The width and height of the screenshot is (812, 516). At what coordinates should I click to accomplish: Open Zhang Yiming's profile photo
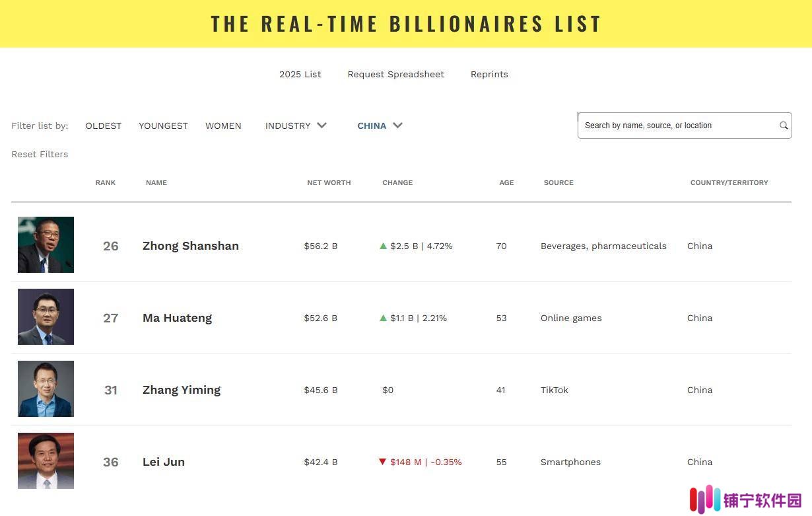pos(46,388)
